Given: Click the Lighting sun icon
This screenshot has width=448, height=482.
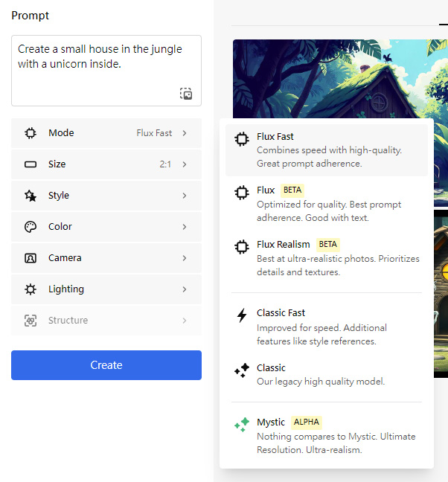Looking at the screenshot, I should point(31,289).
